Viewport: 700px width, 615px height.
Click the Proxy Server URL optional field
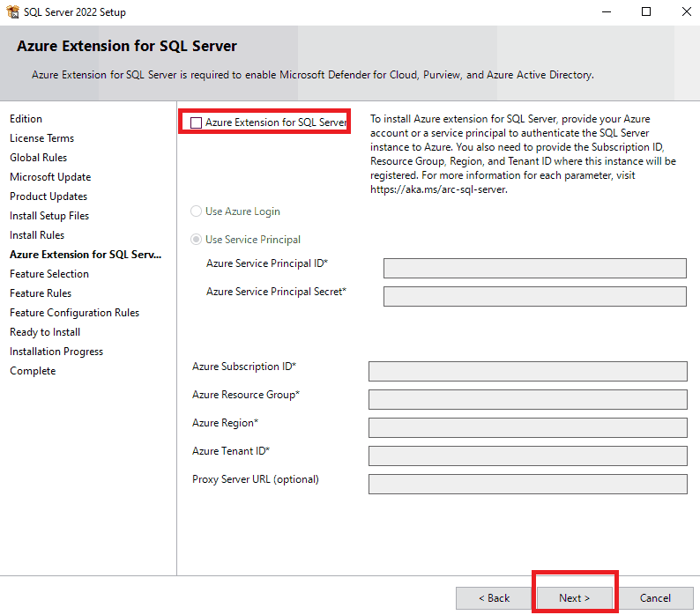(527, 484)
